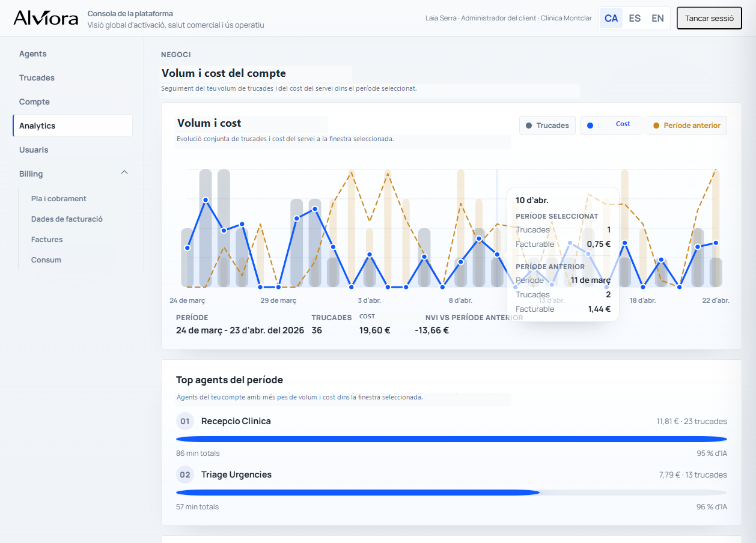Switch language to ES
The width and height of the screenshot is (756, 543).
[x=635, y=19]
